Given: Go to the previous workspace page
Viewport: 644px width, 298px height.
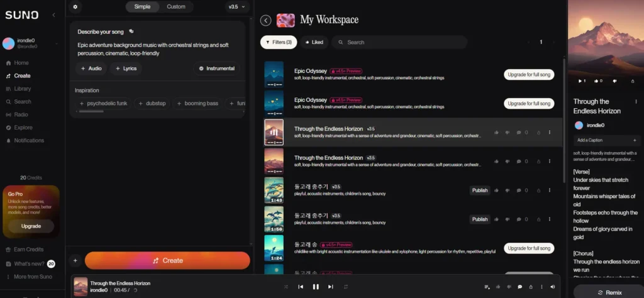Looking at the screenshot, I should click(528, 42).
